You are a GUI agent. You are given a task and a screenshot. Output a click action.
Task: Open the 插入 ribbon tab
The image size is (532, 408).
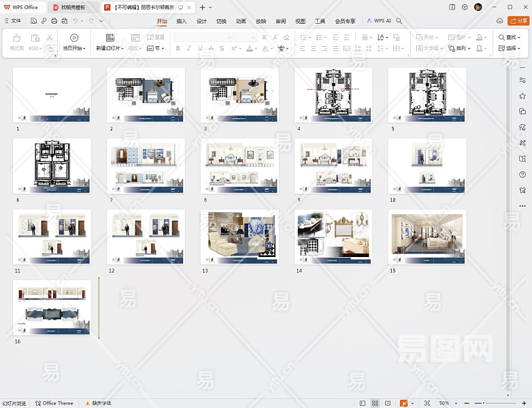[182, 21]
